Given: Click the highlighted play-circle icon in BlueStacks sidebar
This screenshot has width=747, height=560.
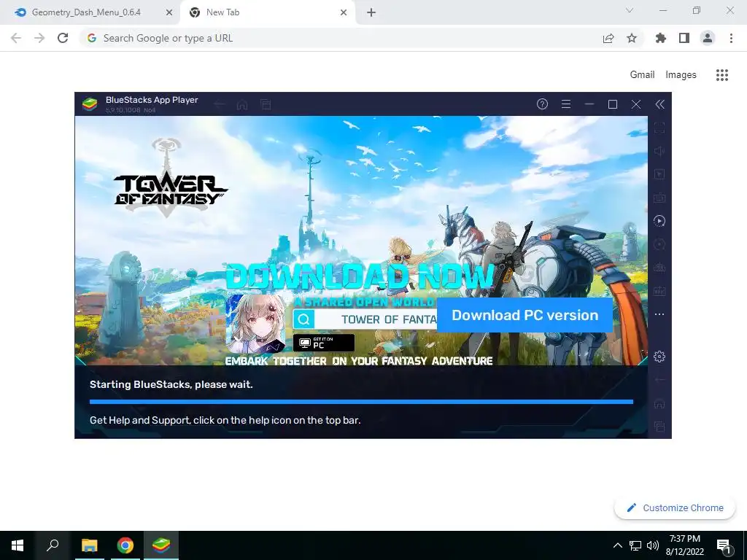Looking at the screenshot, I should click(x=659, y=221).
